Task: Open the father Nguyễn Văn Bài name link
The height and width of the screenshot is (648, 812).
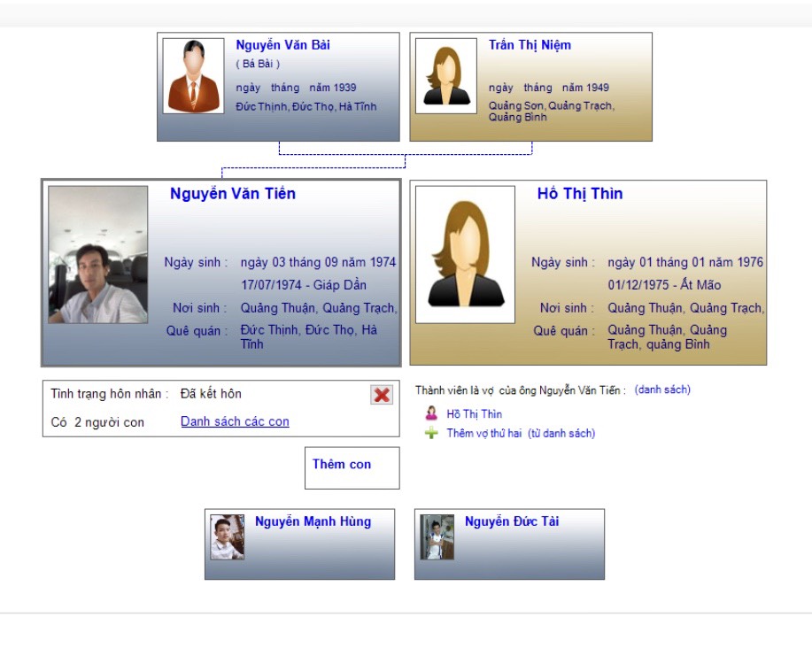Action: 282,45
